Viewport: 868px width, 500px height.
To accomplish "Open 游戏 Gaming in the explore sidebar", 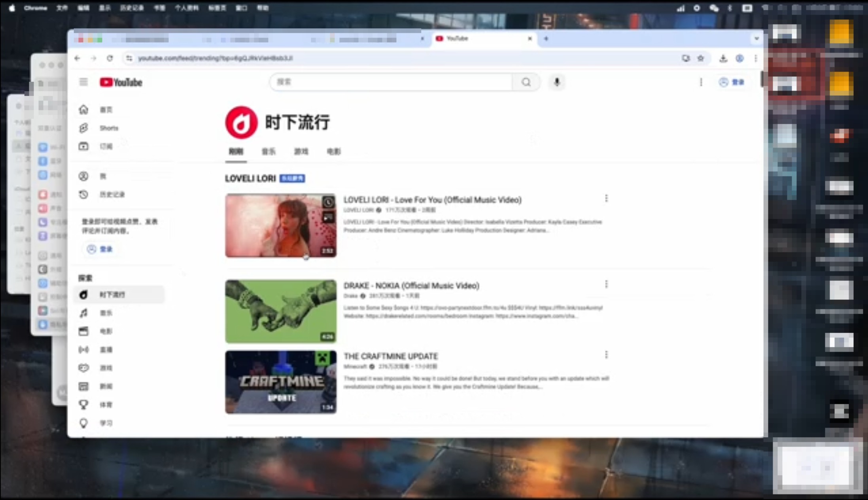I will click(119, 368).
